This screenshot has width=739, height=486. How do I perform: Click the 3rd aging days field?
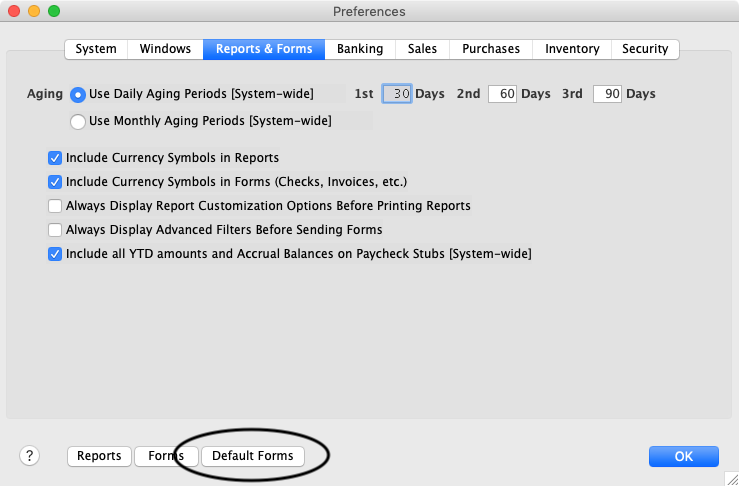pyautogui.click(x=607, y=94)
